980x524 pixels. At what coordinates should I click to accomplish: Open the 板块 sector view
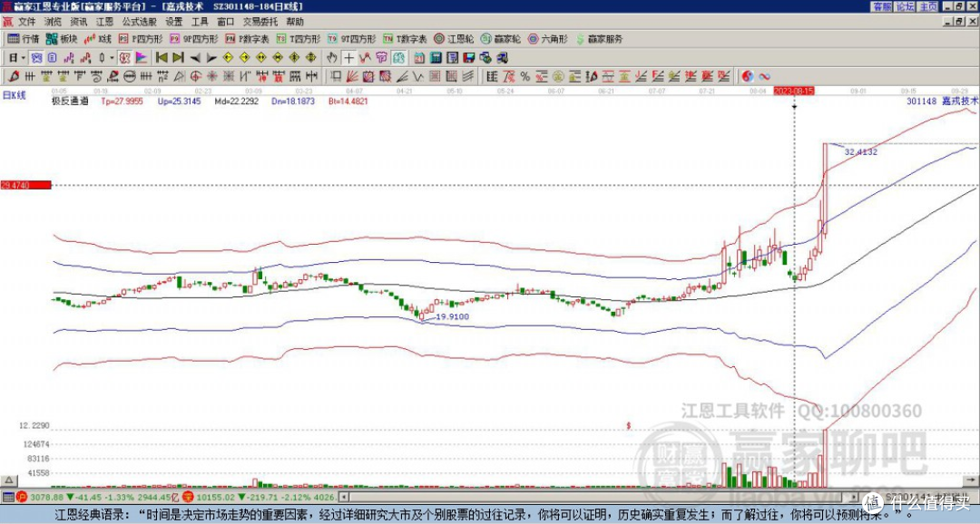pyautogui.click(x=62, y=39)
